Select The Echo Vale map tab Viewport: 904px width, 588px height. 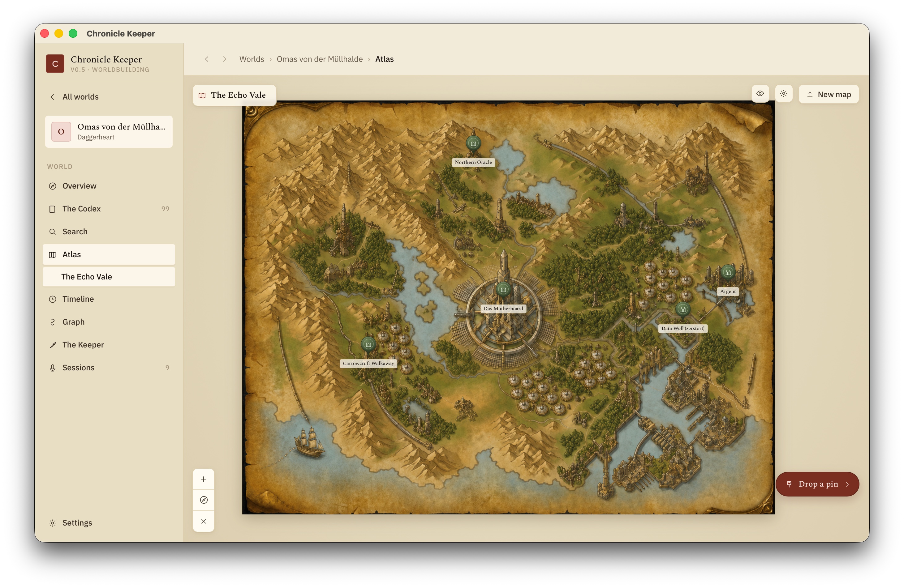pos(235,95)
